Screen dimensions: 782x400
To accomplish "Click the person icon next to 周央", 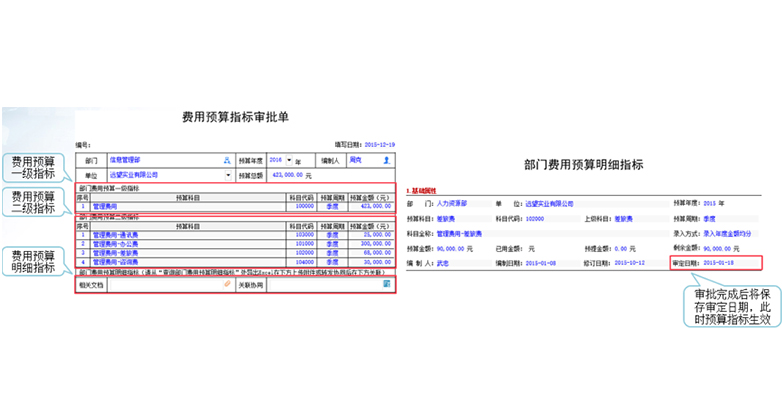I will pyautogui.click(x=386, y=159).
